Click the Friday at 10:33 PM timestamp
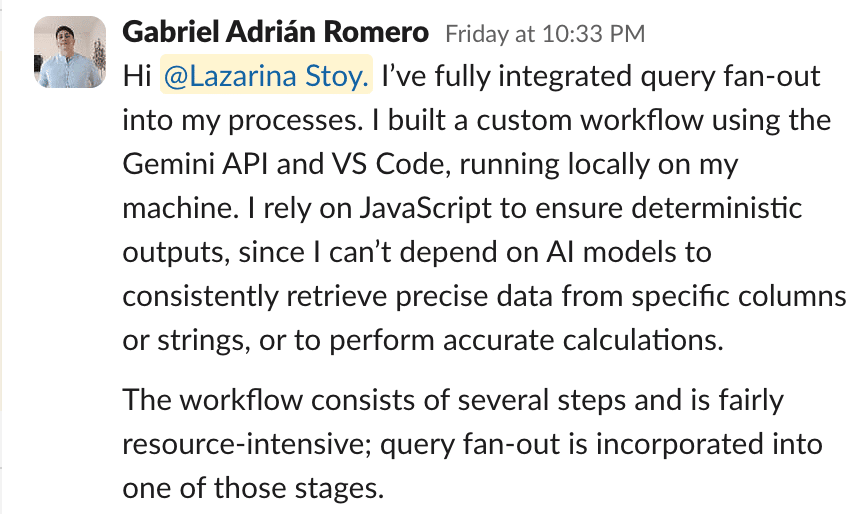Image resolution: width=868 pixels, height=514 pixels. [545, 35]
